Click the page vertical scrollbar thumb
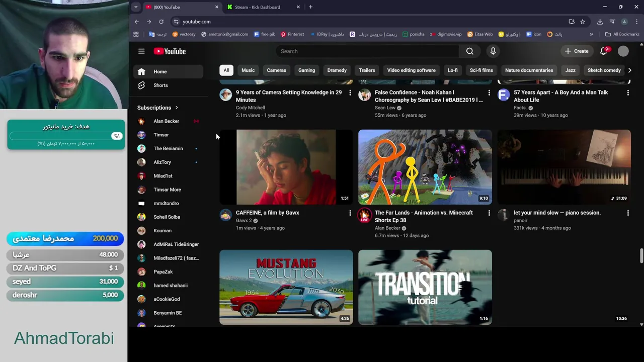Image resolution: width=644 pixels, height=362 pixels. 641,255
